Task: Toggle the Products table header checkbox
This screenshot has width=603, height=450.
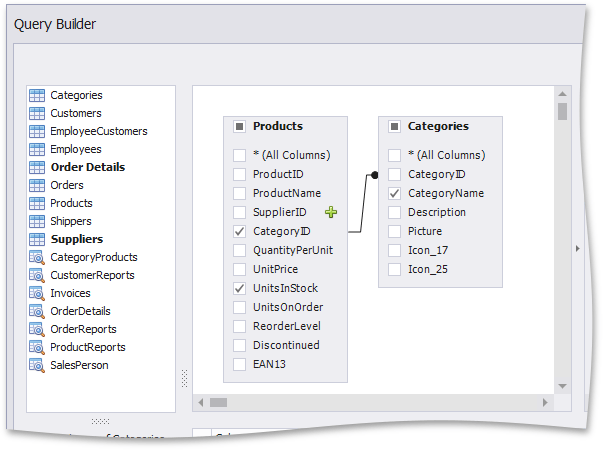Action: [x=239, y=127]
